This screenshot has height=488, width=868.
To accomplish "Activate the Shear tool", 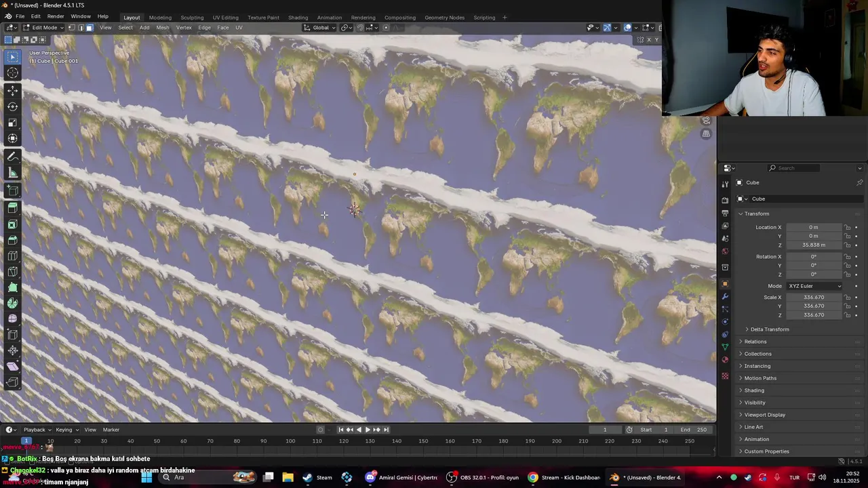I will coord(13,366).
